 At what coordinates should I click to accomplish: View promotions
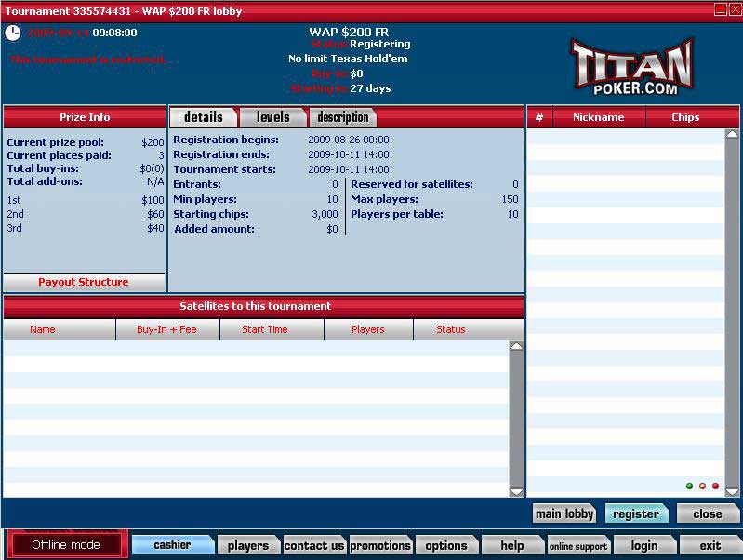click(380, 546)
